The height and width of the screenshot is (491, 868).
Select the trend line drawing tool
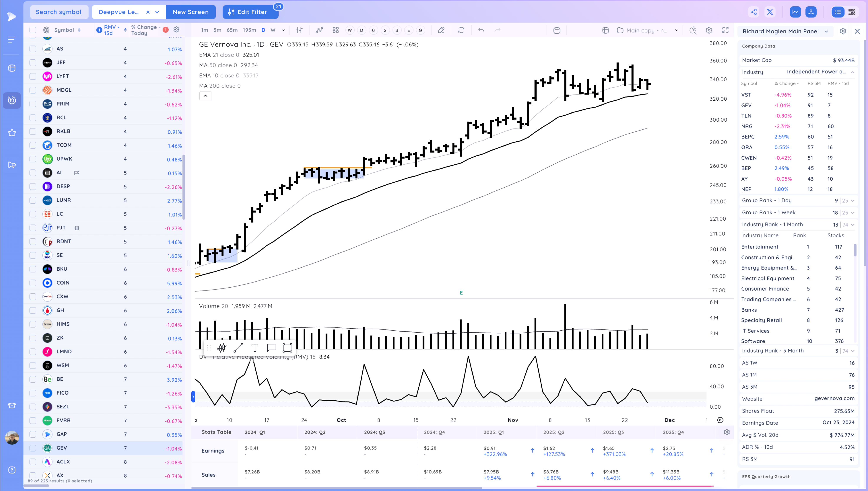[x=238, y=348]
